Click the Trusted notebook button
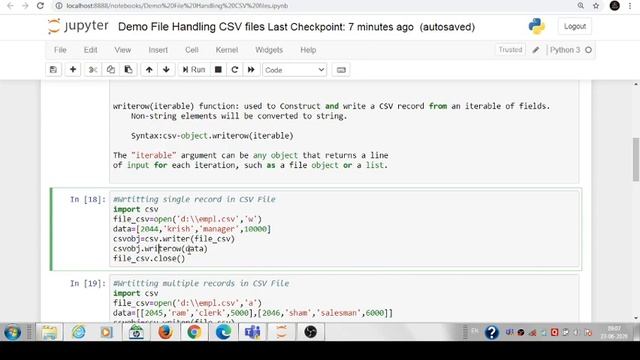Screen dimensions: 640x360 click(510, 50)
